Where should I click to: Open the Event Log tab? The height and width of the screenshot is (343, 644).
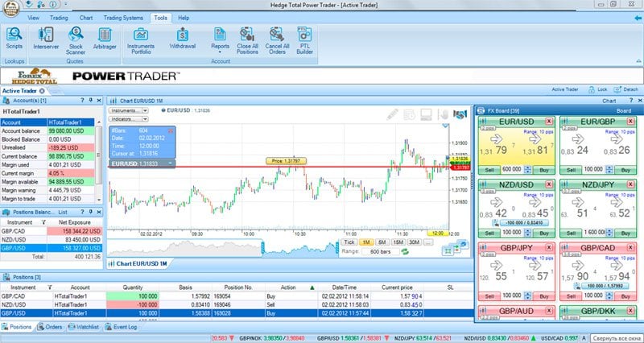[122, 327]
